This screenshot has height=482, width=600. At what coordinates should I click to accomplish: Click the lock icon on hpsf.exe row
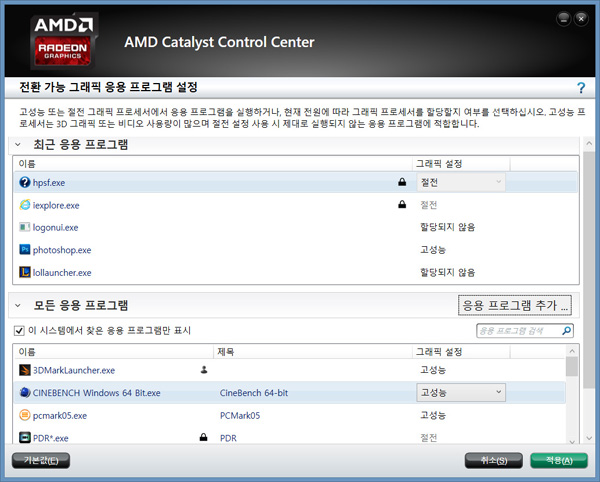point(402,182)
